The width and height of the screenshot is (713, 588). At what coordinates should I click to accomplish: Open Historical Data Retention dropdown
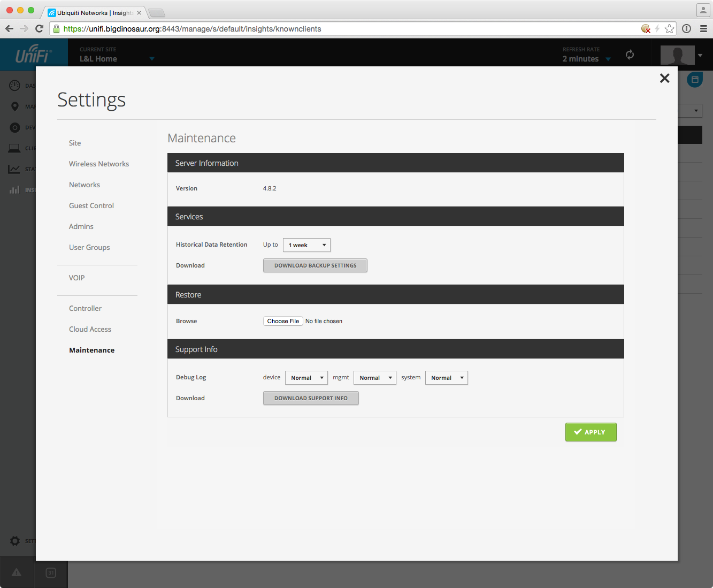coord(306,245)
